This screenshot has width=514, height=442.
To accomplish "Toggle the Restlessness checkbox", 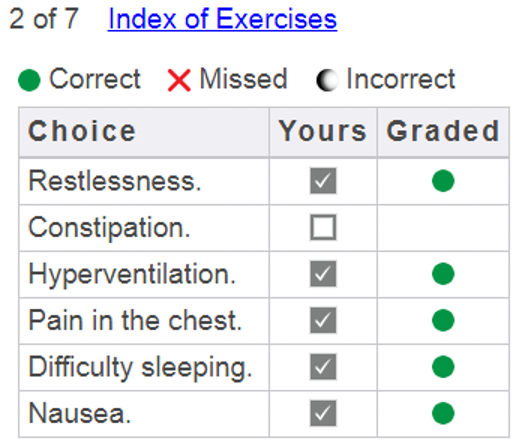I will click(x=323, y=181).
